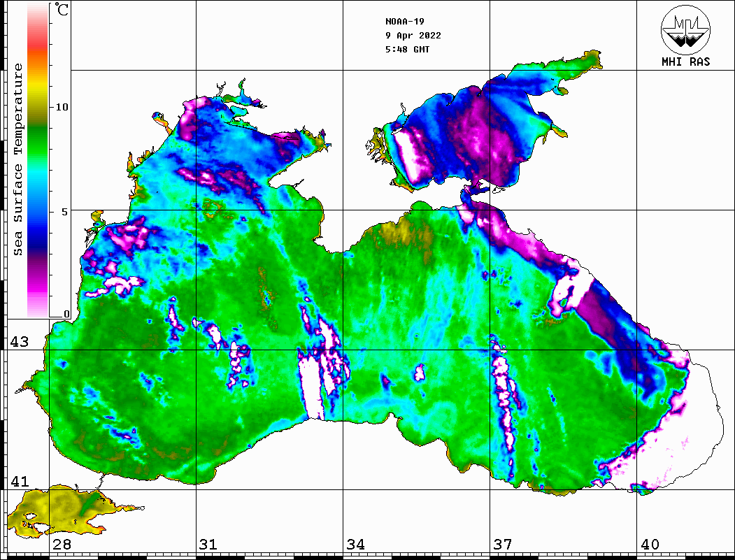Click the 'Sea Surface Temperature' vertical label
735x560 pixels.
coord(17,159)
